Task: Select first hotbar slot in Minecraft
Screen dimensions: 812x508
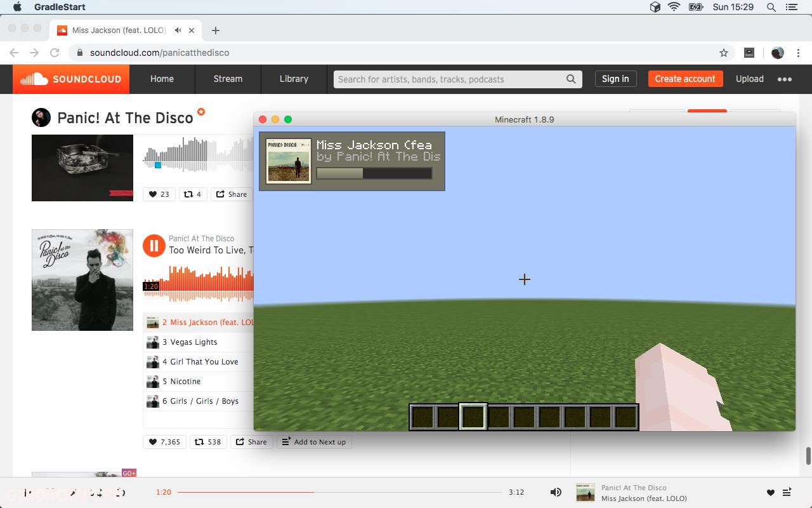Action: [x=422, y=417]
